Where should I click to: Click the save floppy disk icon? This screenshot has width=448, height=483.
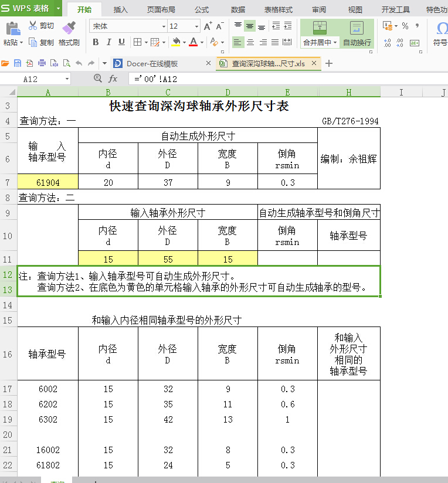point(18,63)
